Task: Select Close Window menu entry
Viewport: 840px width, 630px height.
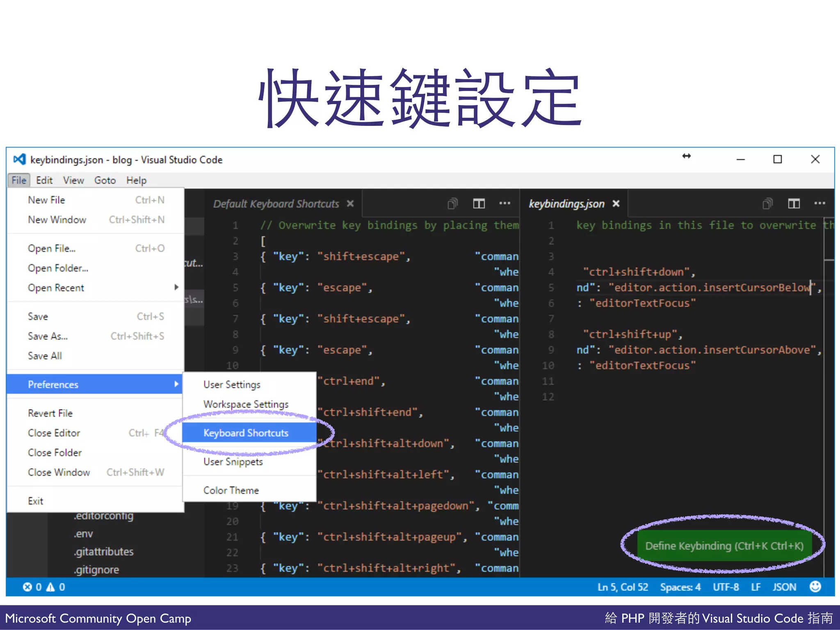Action: pyautogui.click(x=96, y=472)
